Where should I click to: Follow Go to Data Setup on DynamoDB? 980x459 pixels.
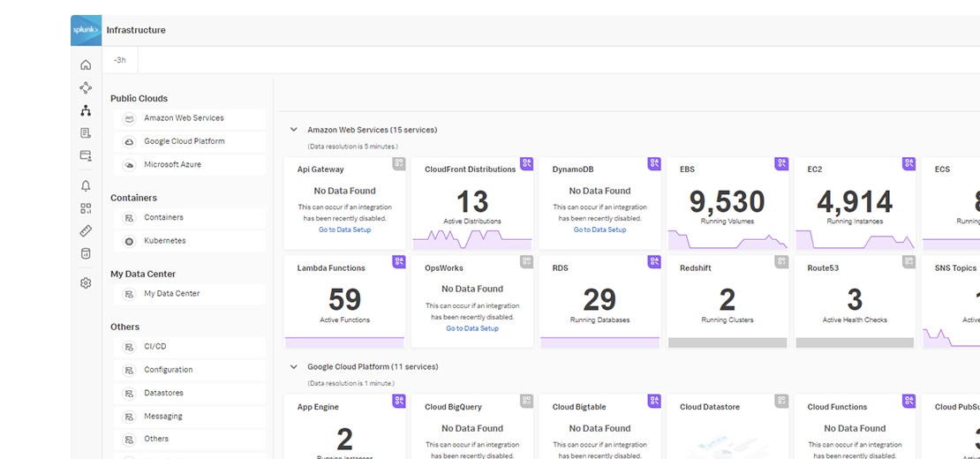coord(600,229)
